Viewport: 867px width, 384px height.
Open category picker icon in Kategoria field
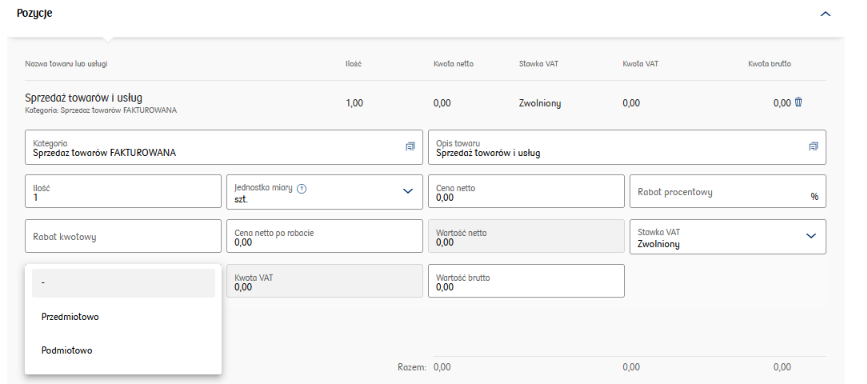pos(410,147)
